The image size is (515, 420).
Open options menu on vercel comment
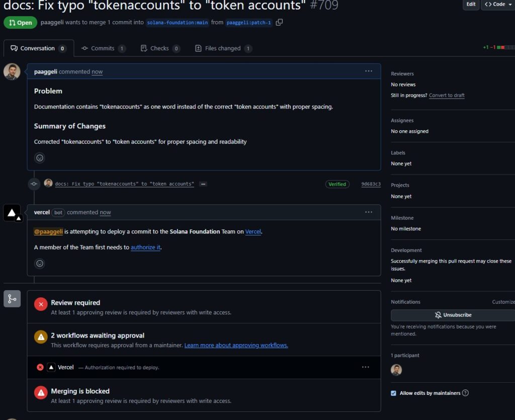pos(369,212)
